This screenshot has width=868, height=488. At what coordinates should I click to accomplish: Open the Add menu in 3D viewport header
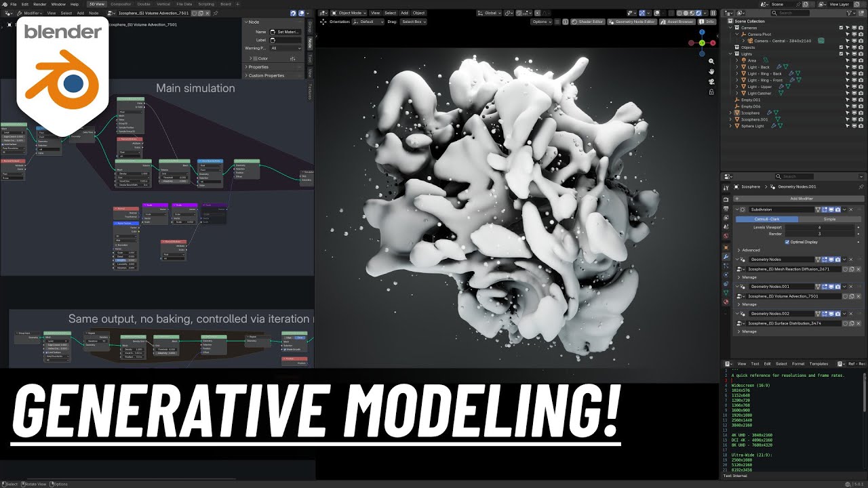[x=404, y=13]
